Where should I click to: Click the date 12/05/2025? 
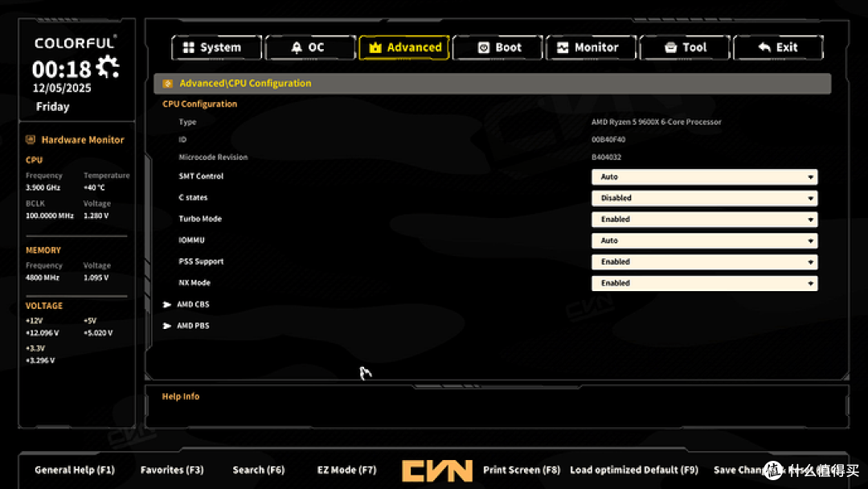(62, 88)
